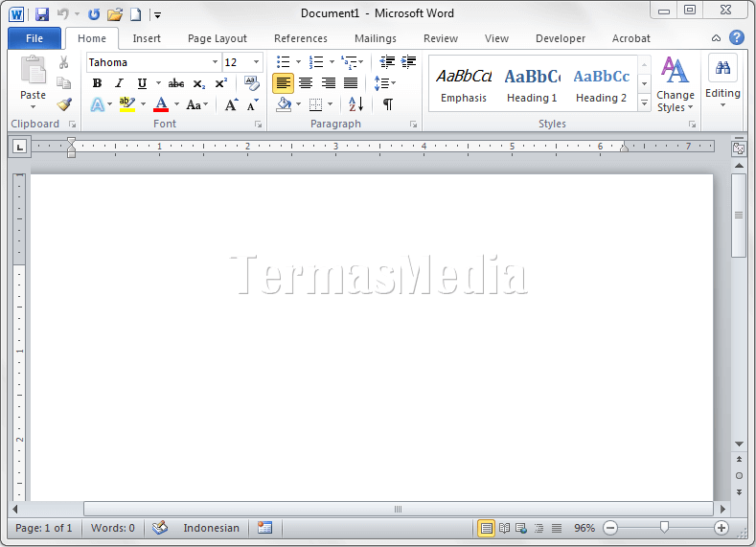This screenshot has height=547, width=756.
Task: Click the Save icon in Quick Access Toolbar
Action: click(42, 14)
